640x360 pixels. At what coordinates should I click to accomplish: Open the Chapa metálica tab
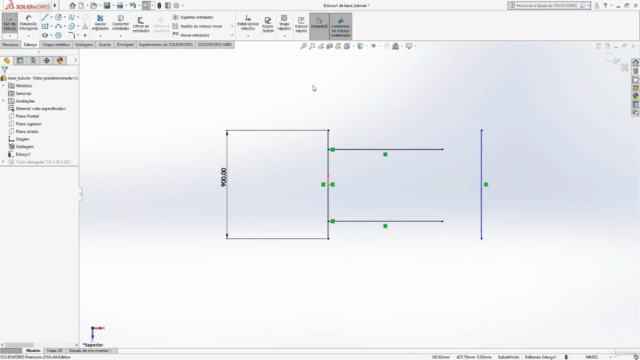[x=56, y=44]
